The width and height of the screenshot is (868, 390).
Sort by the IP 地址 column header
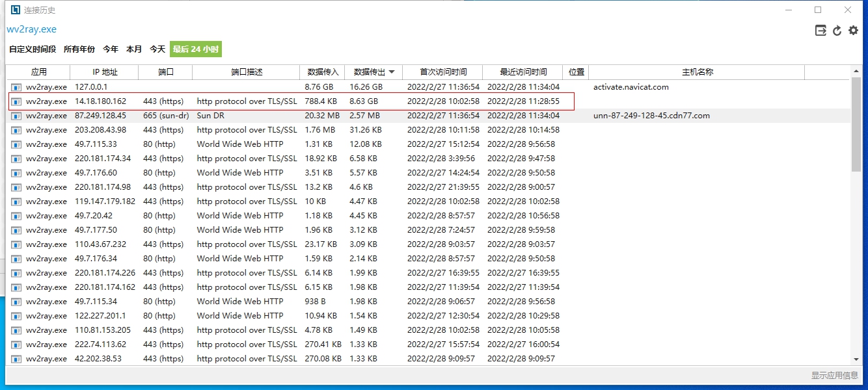pyautogui.click(x=105, y=72)
